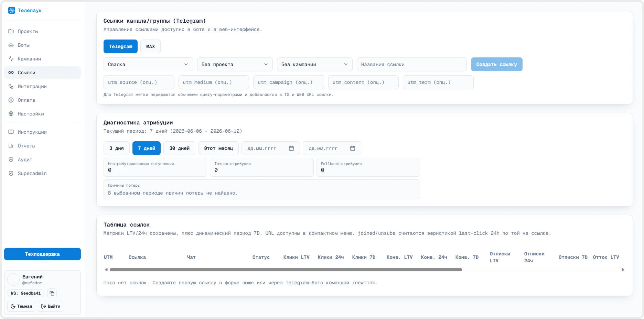This screenshot has height=319, width=644.
Task: Select the Этот месяц period
Action: pyautogui.click(x=218, y=148)
